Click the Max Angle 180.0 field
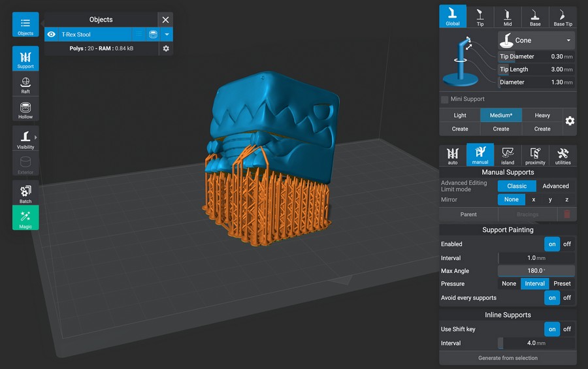This screenshot has height=369, width=588. [x=536, y=271]
